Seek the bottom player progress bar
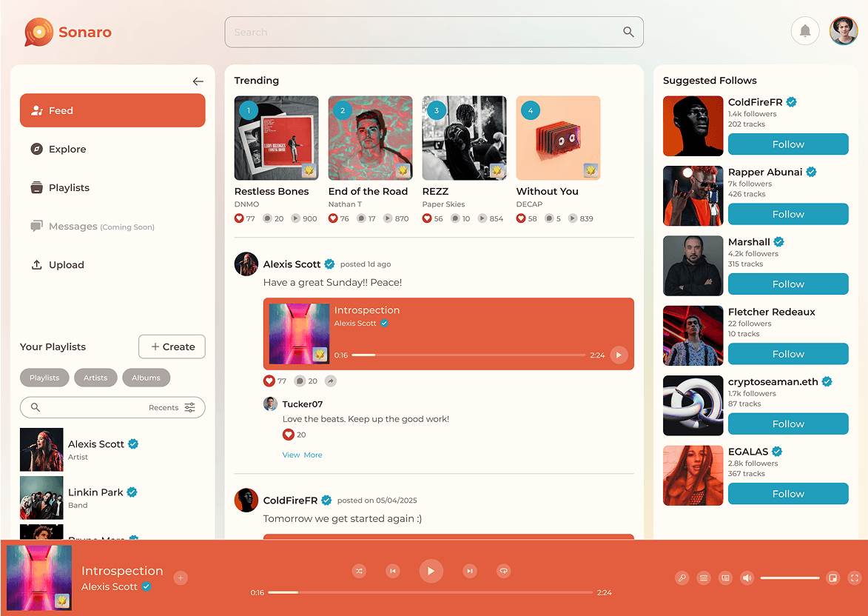Image resolution: width=868 pixels, height=616 pixels. tap(430, 592)
